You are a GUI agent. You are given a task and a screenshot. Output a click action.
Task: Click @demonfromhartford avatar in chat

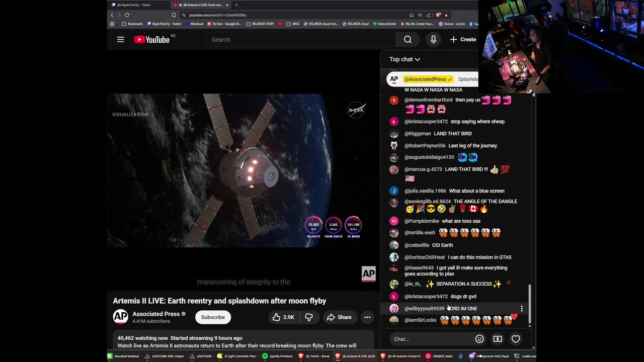(x=394, y=100)
